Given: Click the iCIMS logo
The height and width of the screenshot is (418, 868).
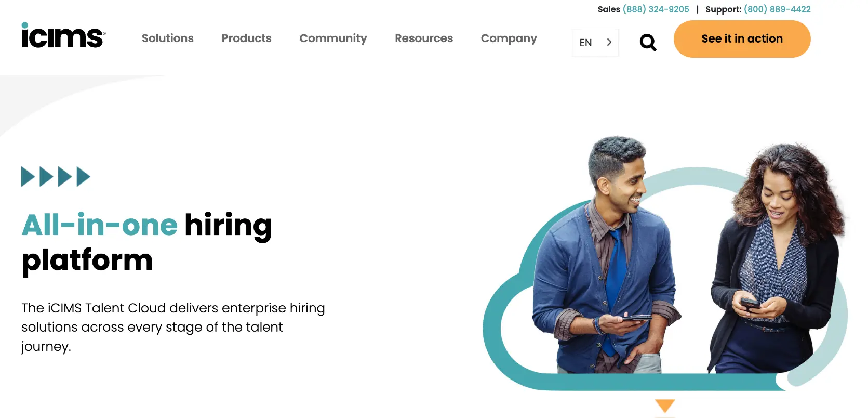Looking at the screenshot, I should tap(63, 35).
